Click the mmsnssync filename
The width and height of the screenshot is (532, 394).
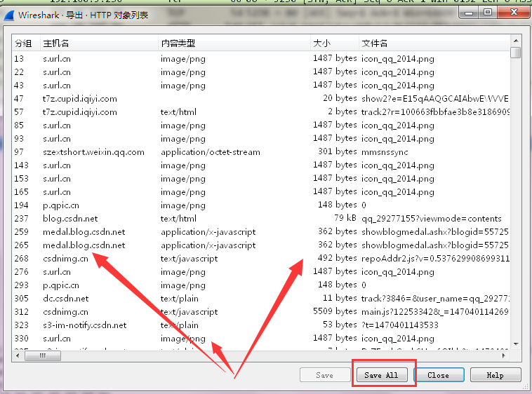(385, 152)
